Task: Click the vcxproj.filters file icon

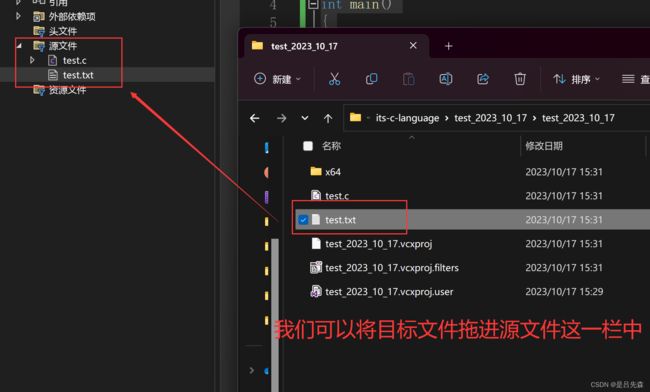Action: [316, 268]
